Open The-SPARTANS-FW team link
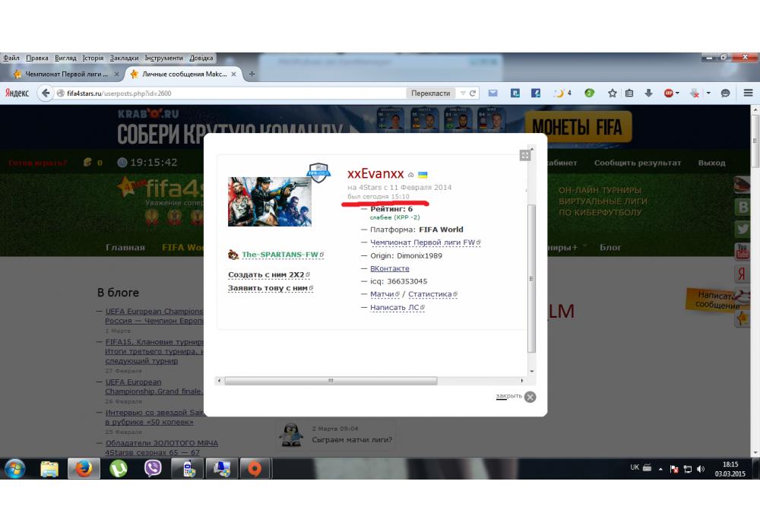Viewport: 760px width, 532px height. click(x=280, y=255)
